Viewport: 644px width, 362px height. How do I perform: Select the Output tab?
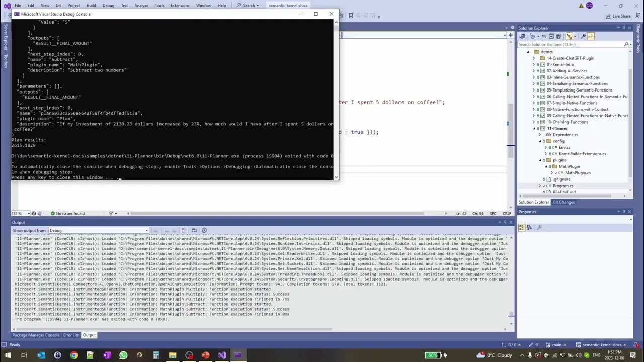89,335
